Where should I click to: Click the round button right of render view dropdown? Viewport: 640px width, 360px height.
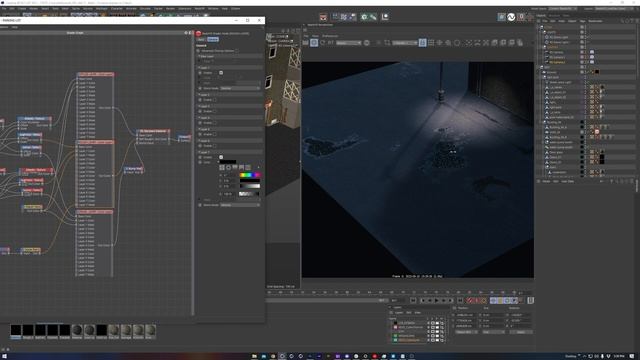(367, 42)
